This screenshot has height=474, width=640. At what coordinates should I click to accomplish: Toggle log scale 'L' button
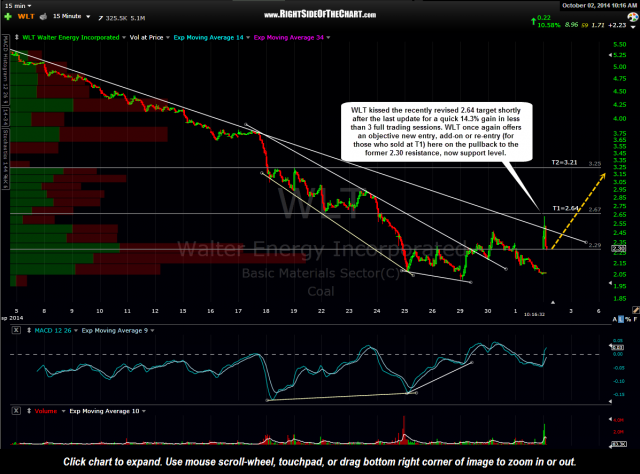(621, 319)
